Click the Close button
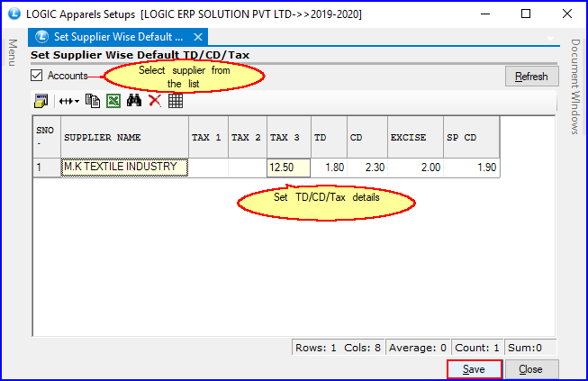 click(x=531, y=369)
